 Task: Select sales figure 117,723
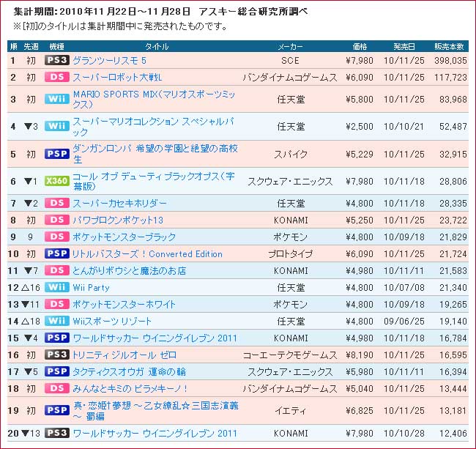[x=450, y=78]
